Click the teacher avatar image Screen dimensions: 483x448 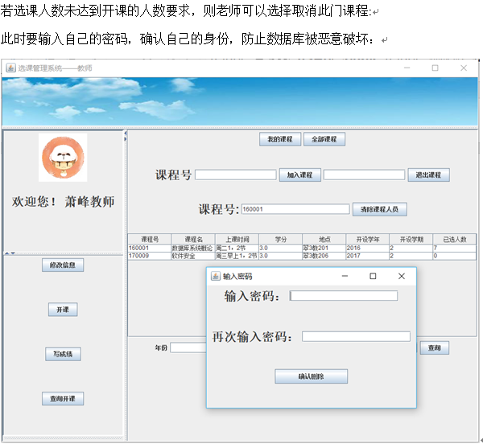click(63, 158)
